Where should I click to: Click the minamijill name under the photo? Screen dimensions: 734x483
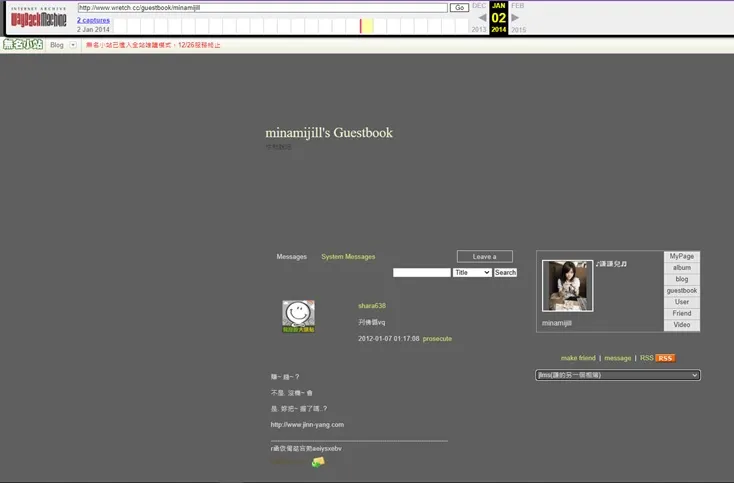[x=557, y=323]
